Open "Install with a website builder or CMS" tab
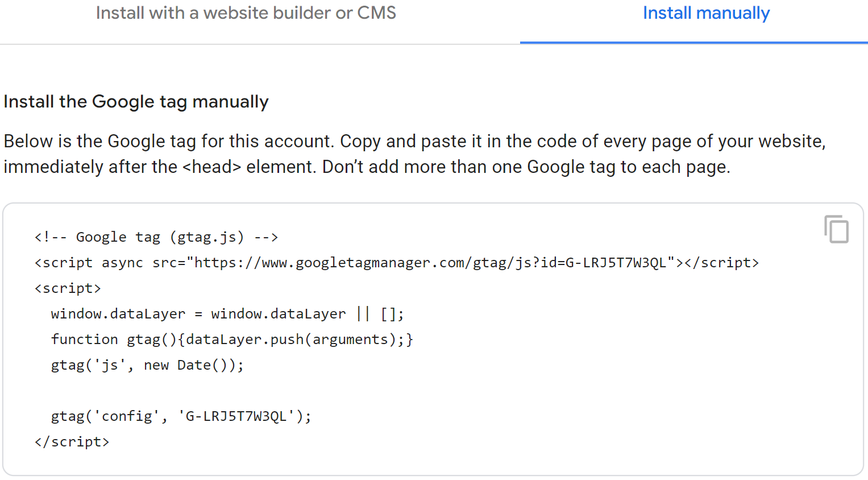Screen dimensions: 868x480 (246, 13)
